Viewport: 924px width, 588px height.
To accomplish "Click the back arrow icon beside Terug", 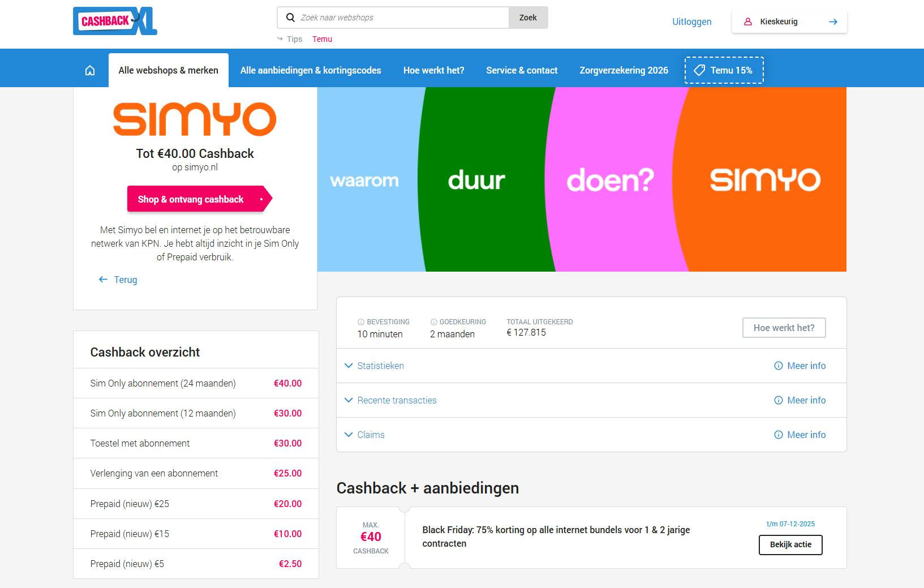I will [103, 280].
